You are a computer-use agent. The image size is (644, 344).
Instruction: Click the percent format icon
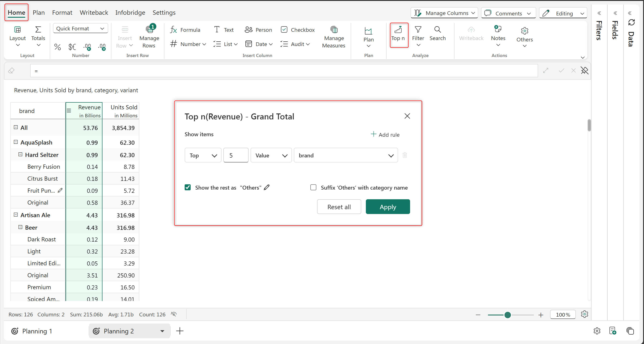pos(58,47)
